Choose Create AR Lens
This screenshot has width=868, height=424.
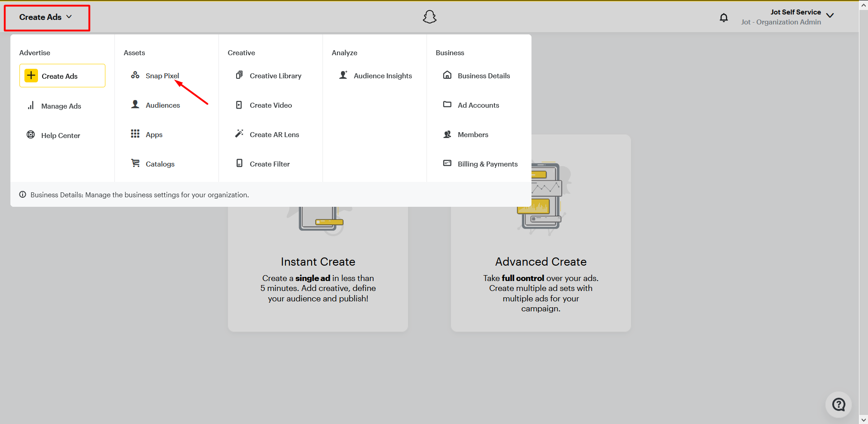tap(274, 134)
